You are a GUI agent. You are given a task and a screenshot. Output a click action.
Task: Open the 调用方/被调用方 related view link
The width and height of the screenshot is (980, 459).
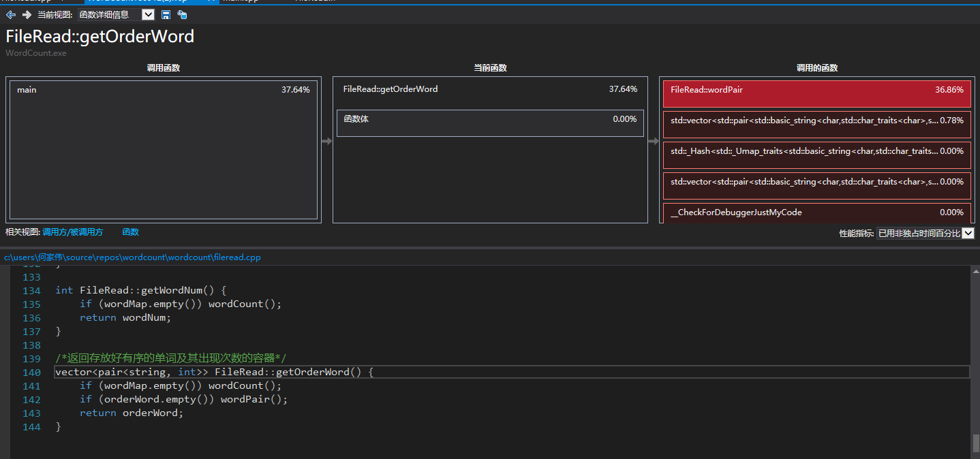coord(72,232)
